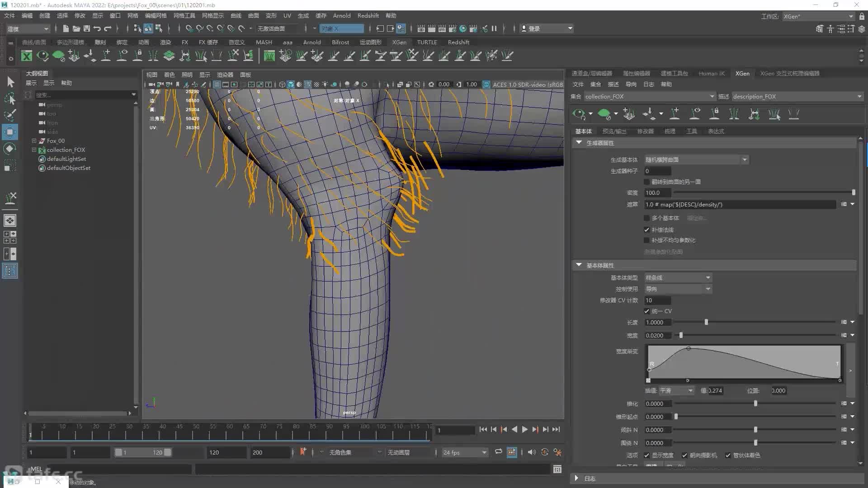Image resolution: width=868 pixels, height=488 pixels.
Task: Select collection_FOX in outliner
Action: (x=66, y=150)
